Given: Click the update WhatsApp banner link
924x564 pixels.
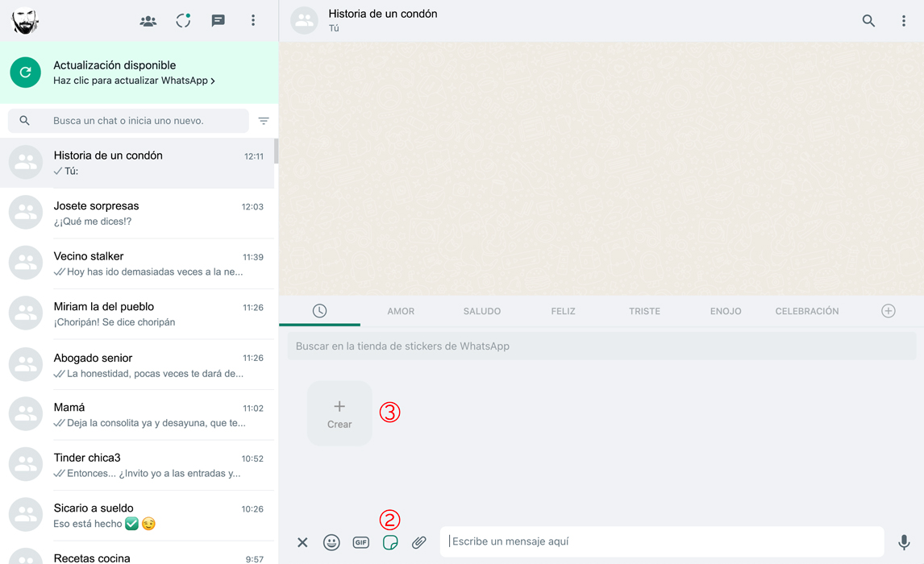Looking at the screenshot, I should point(134,81).
